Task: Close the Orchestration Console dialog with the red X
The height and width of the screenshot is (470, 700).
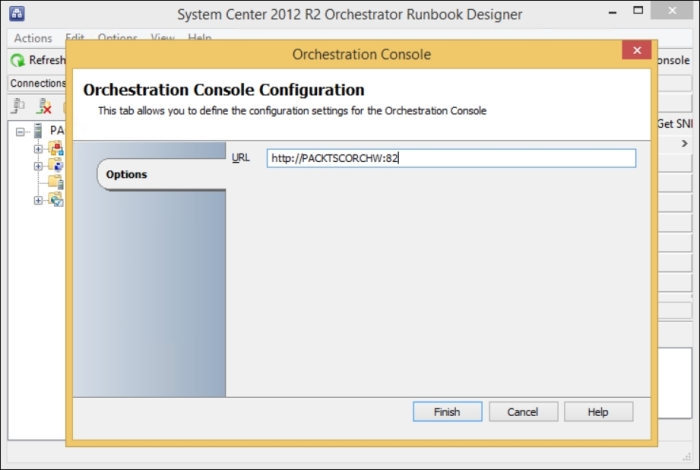Action: point(637,50)
